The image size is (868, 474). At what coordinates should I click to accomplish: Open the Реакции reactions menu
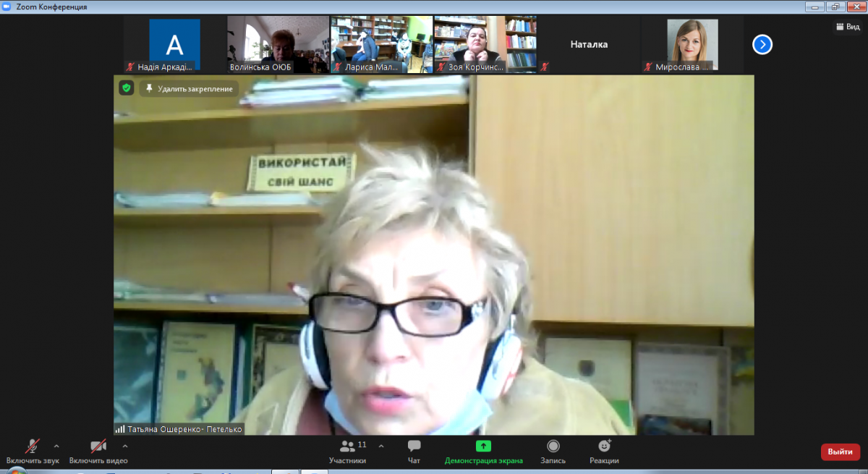click(604, 451)
